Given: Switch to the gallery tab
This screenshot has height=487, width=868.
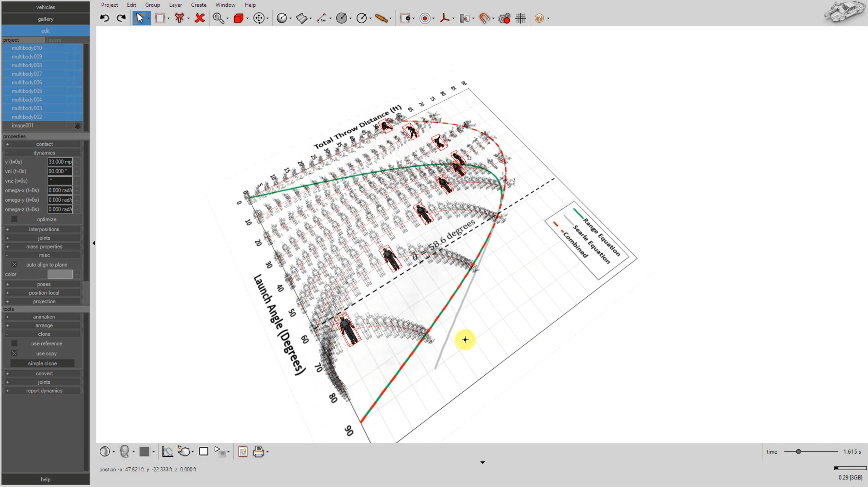Looking at the screenshot, I should [45, 19].
